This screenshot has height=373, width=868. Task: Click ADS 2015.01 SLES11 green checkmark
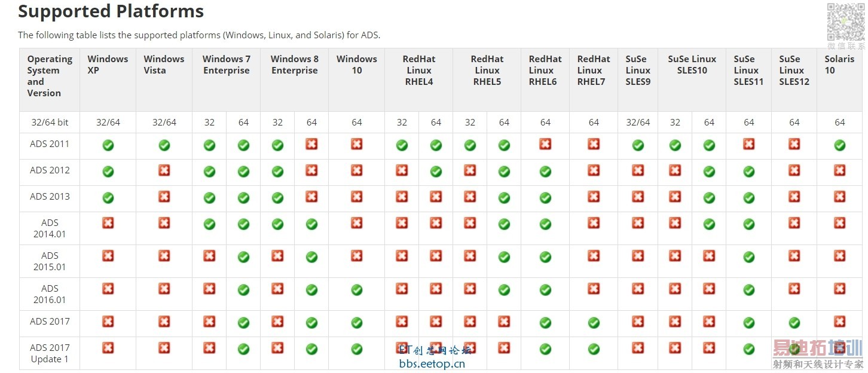749,257
